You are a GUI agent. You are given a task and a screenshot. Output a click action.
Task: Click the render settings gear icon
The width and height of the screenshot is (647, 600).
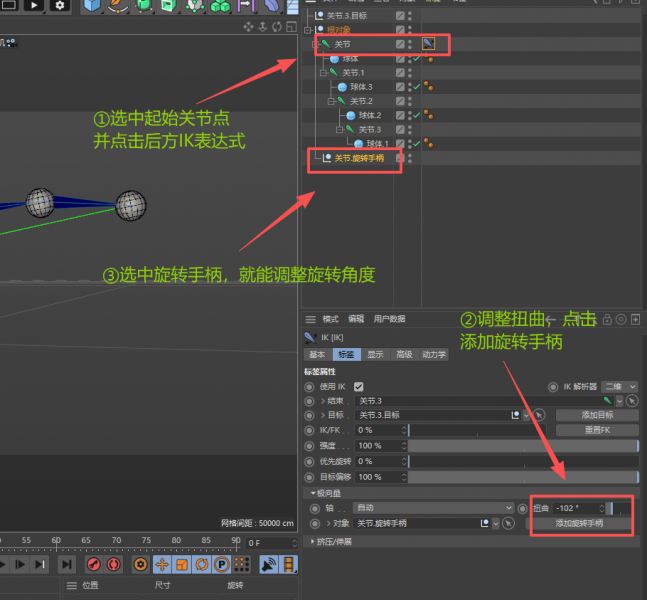pyautogui.click(x=60, y=6)
